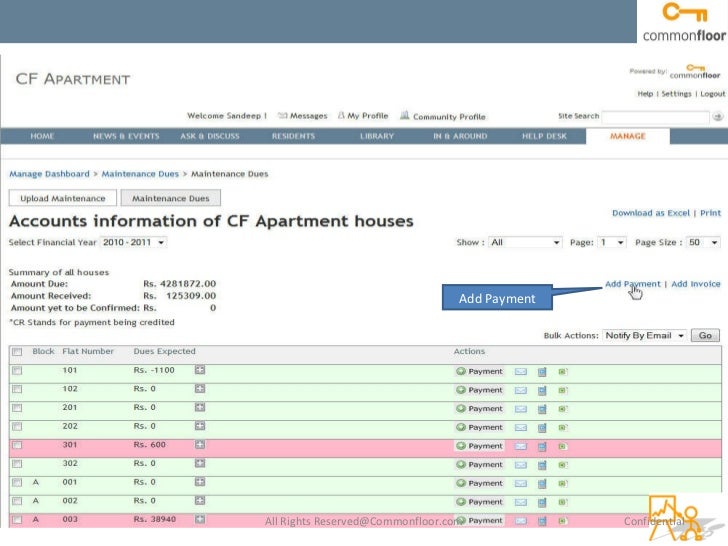Click the Logout link
This screenshot has width=728, height=546.
[x=713, y=94]
